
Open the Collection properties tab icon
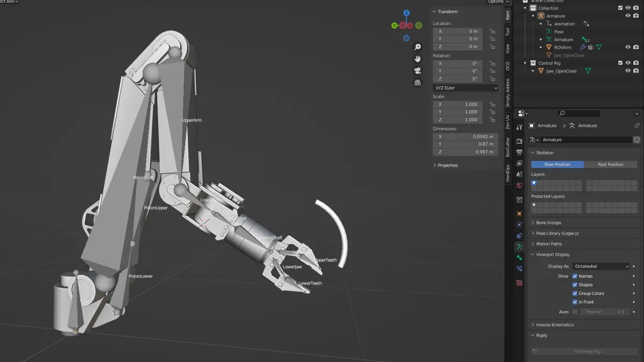coord(519,200)
